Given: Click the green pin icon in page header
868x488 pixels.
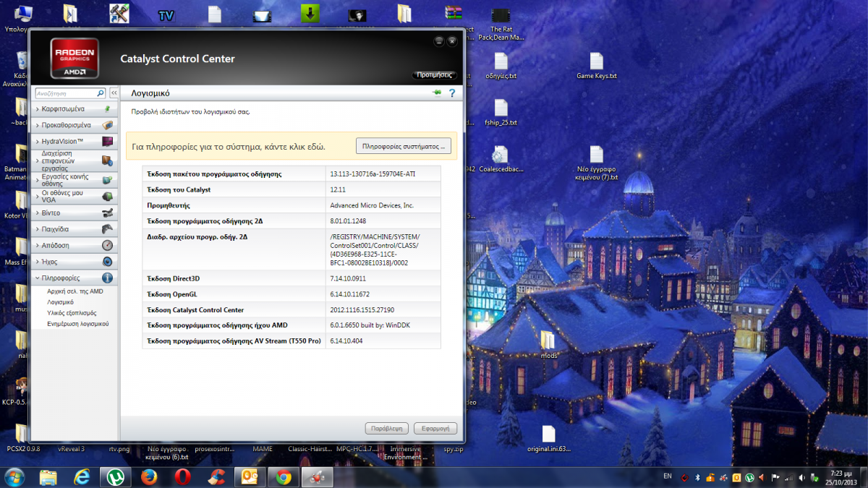Looking at the screenshot, I should point(437,93).
